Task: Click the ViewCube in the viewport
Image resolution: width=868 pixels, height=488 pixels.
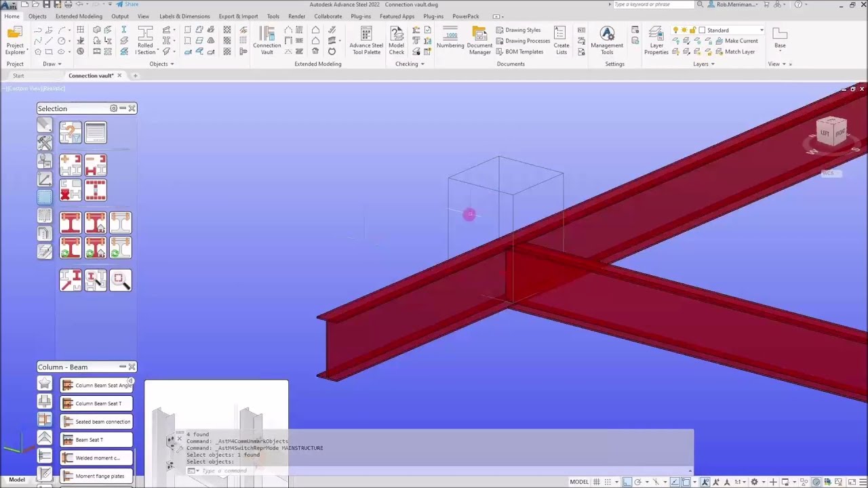Action: [831, 132]
